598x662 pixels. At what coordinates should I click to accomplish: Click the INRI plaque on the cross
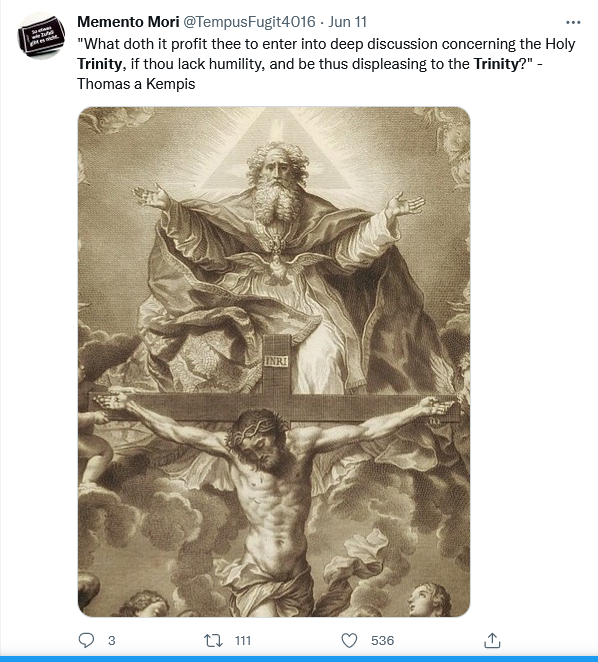pyautogui.click(x=276, y=361)
